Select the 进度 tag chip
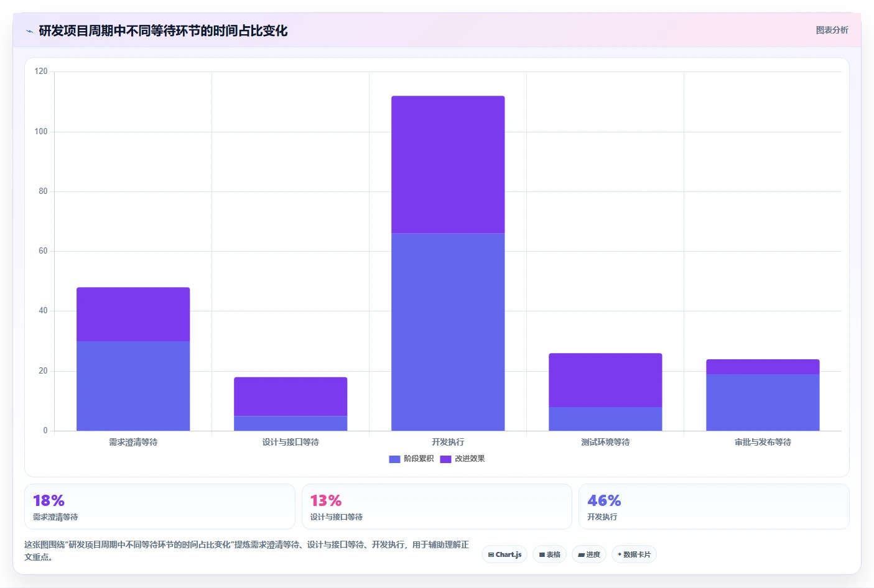Viewport: 874px width, 588px height. click(x=589, y=554)
